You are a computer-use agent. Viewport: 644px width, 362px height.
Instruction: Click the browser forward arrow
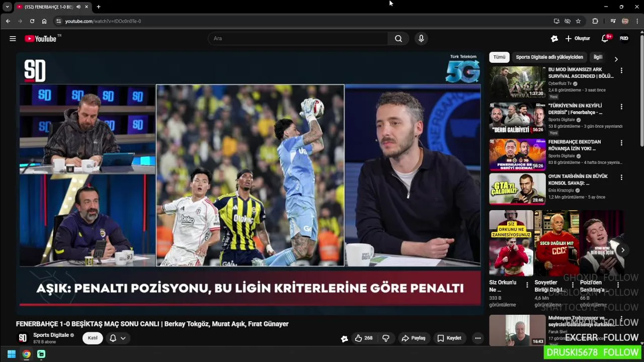pos(20,21)
